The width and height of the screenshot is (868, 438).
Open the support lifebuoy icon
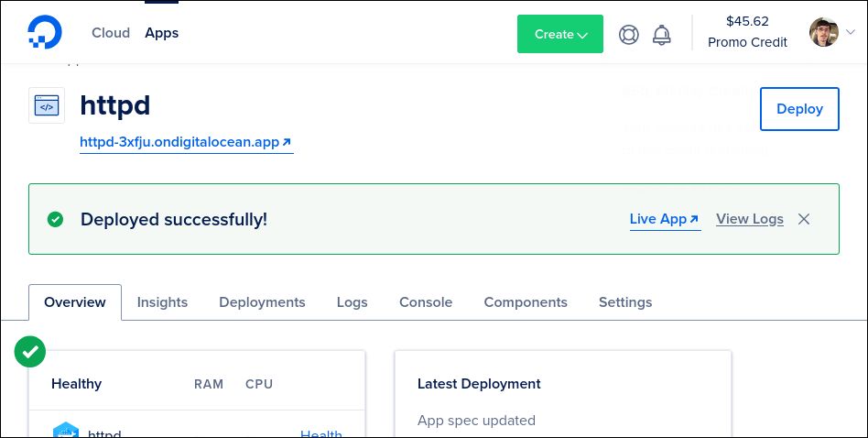(x=628, y=34)
